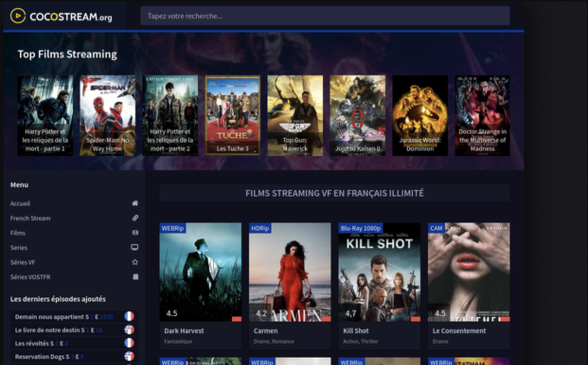The height and width of the screenshot is (365, 588).
Task: Click the French flag beside Les révoltés
Action: pyautogui.click(x=129, y=343)
